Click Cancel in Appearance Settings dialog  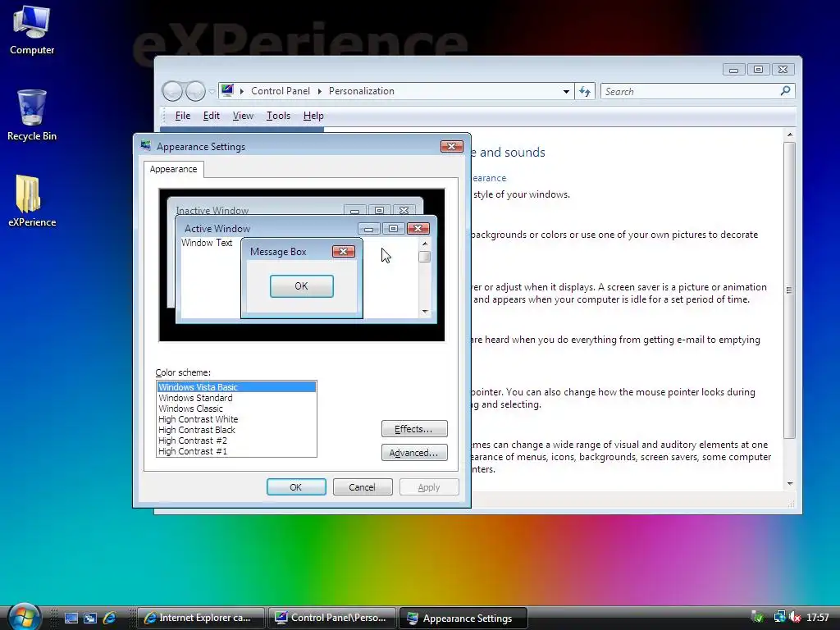(362, 487)
